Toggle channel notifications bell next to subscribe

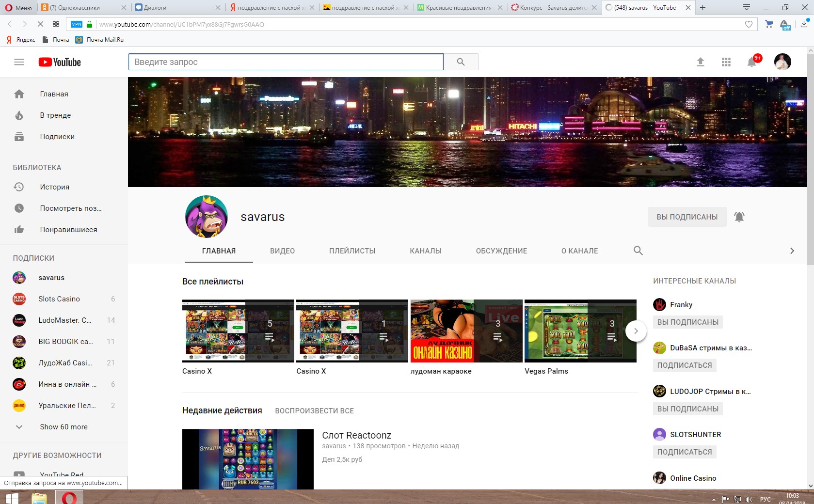tap(740, 217)
